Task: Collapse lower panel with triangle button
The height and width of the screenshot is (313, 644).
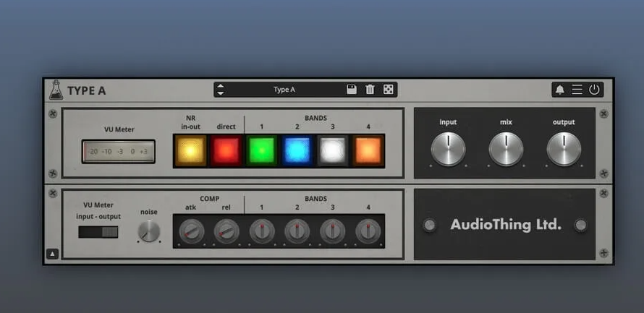Action: (x=53, y=254)
